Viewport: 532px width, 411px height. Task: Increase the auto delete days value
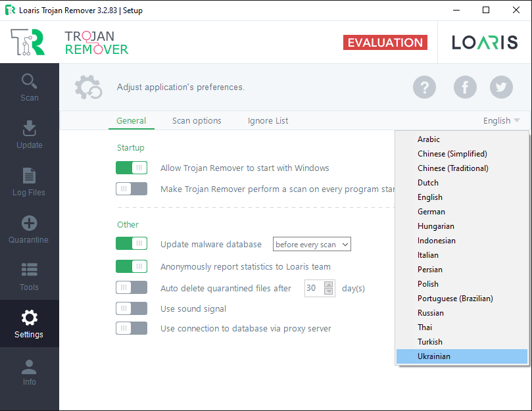pos(328,285)
